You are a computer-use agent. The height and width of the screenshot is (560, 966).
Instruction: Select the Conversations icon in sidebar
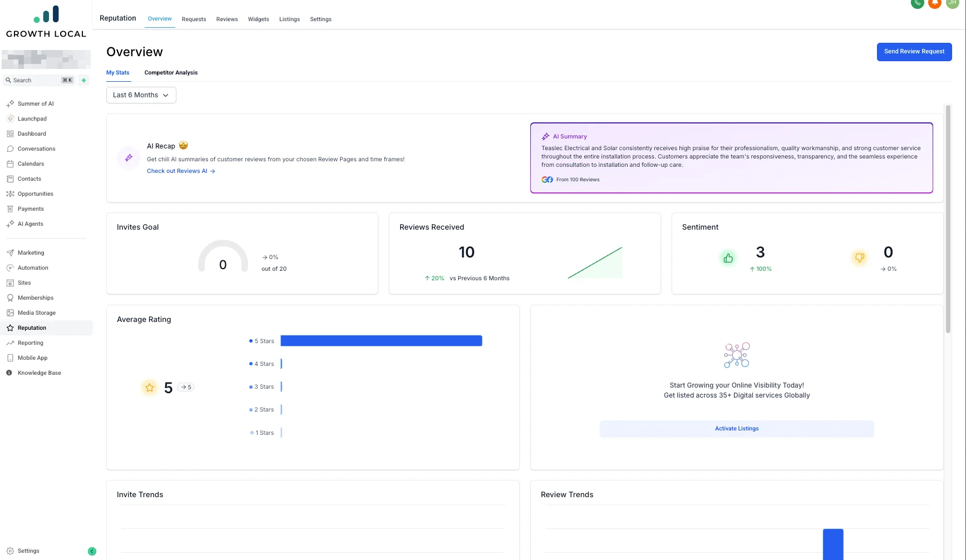10,148
